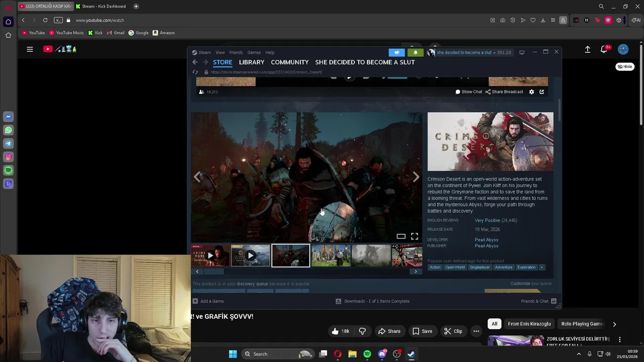The width and height of the screenshot is (644, 362).
Task: Reload the Steam store page
Action: pyautogui.click(x=195, y=72)
